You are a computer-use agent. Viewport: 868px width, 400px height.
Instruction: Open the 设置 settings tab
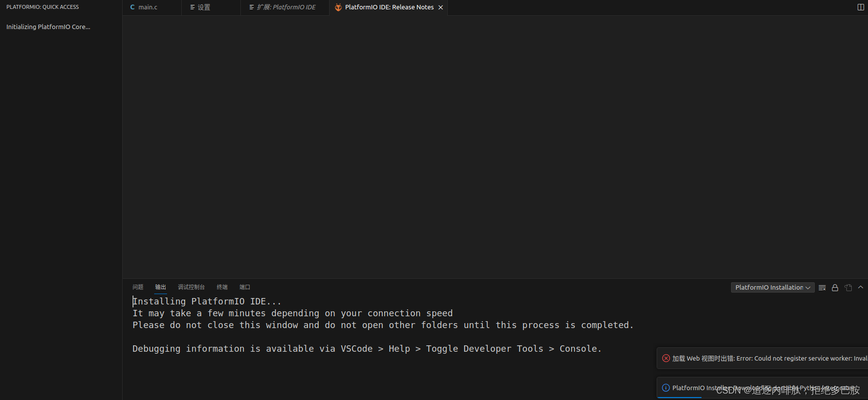pyautogui.click(x=211, y=7)
